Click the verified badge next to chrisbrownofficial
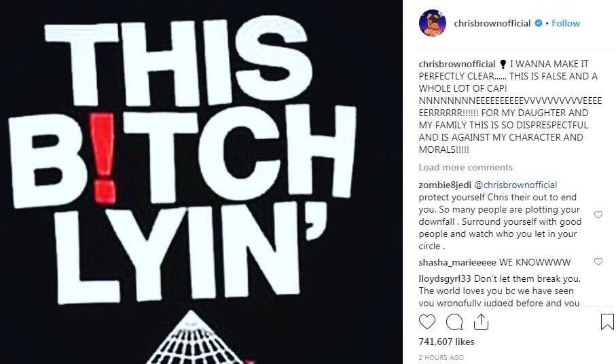The image size is (616, 364). 538,23
